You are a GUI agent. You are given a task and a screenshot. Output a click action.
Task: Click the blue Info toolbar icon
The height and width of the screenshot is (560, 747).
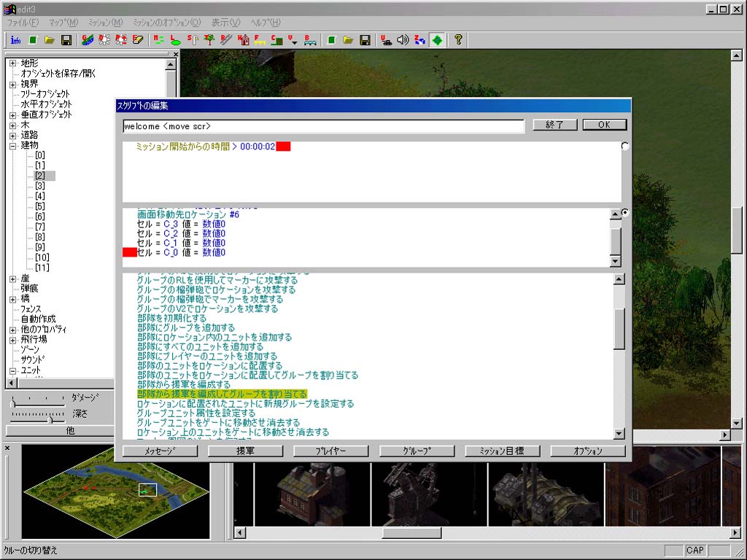(15, 39)
